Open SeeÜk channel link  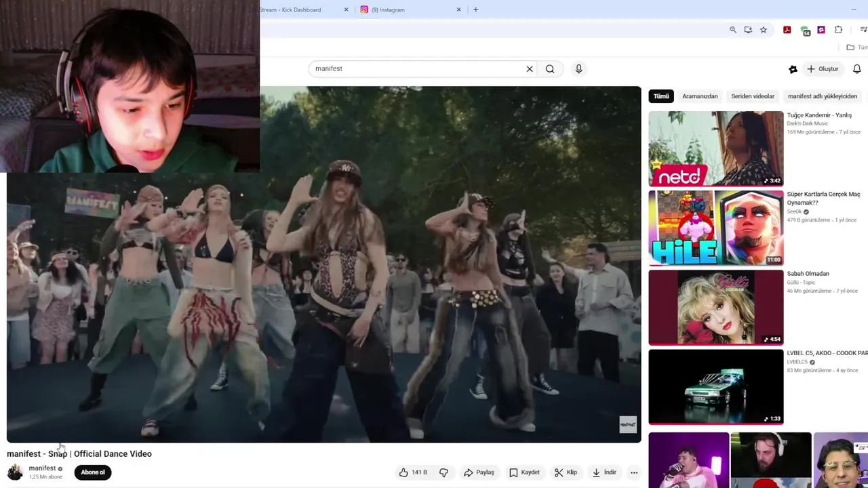(x=794, y=211)
